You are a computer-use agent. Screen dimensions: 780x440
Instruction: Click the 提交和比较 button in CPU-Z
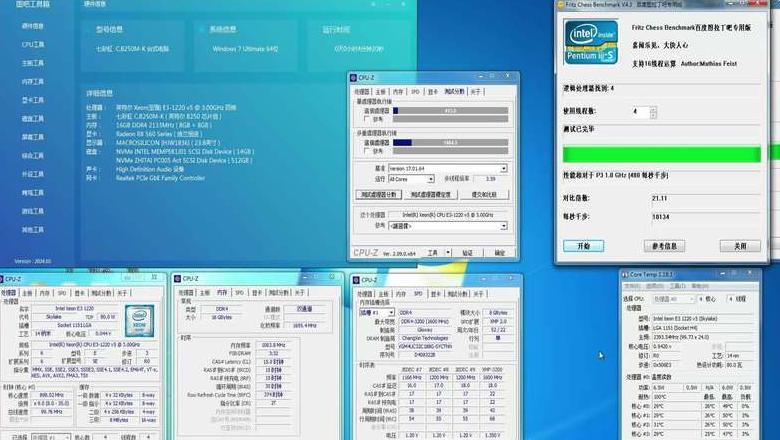pyautogui.click(x=484, y=194)
